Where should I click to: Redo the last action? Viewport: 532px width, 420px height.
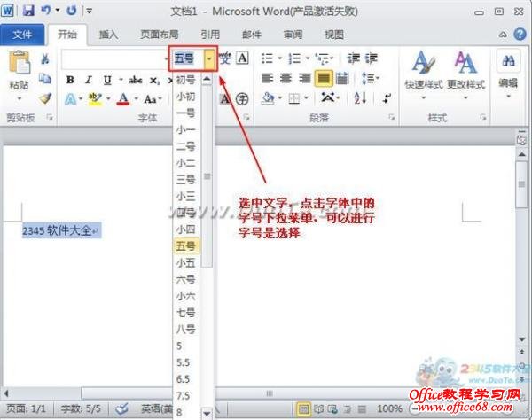[72, 11]
